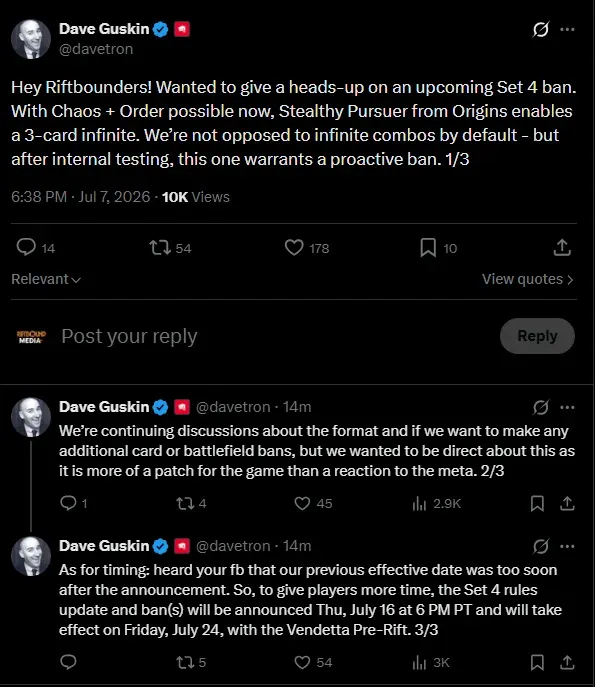Expand the Relevant sort dropdown

(x=46, y=279)
